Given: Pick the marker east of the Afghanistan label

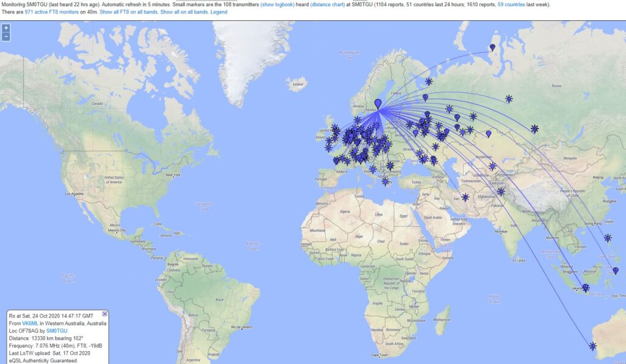Looking at the screenshot, I should pyautogui.click(x=501, y=192).
